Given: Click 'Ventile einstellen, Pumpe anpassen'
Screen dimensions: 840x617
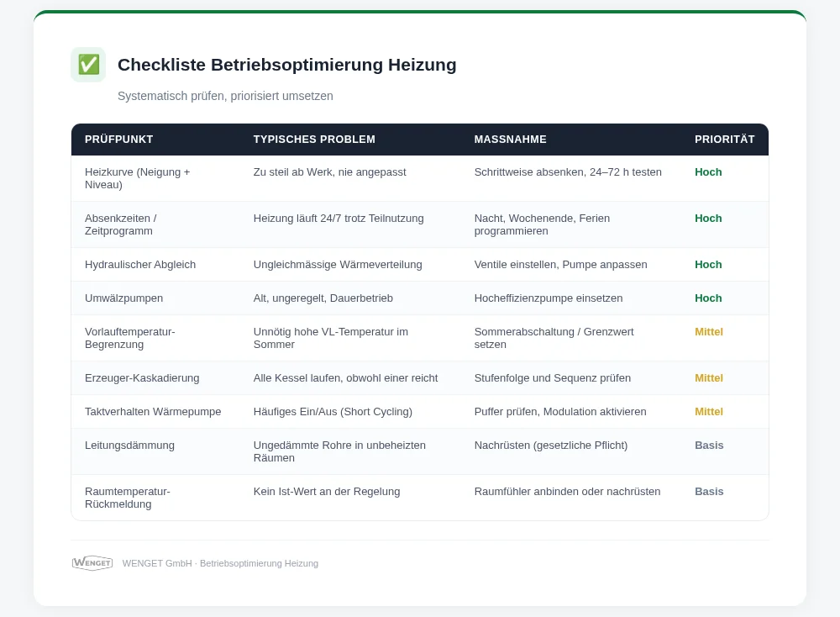Looking at the screenshot, I should tap(560, 264).
